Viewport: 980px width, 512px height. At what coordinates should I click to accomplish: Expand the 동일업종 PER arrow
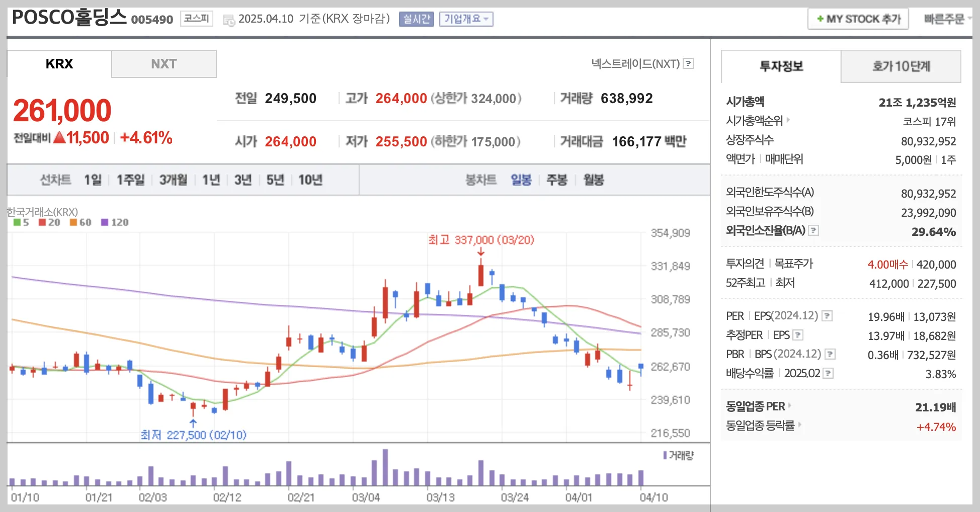click(x=790, y=405)
